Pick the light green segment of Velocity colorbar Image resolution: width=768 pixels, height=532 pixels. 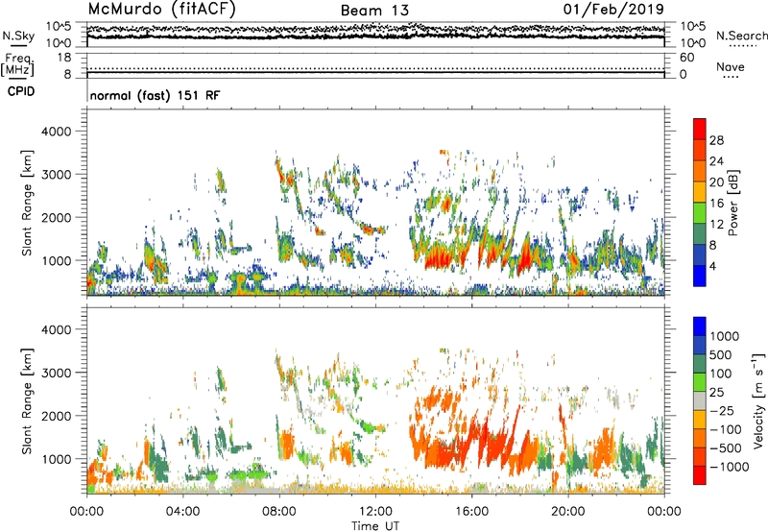click(x=700, y=382)
